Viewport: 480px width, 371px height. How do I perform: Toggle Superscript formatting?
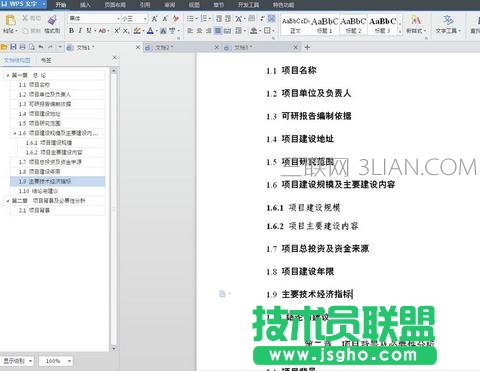tap(117, 31)
